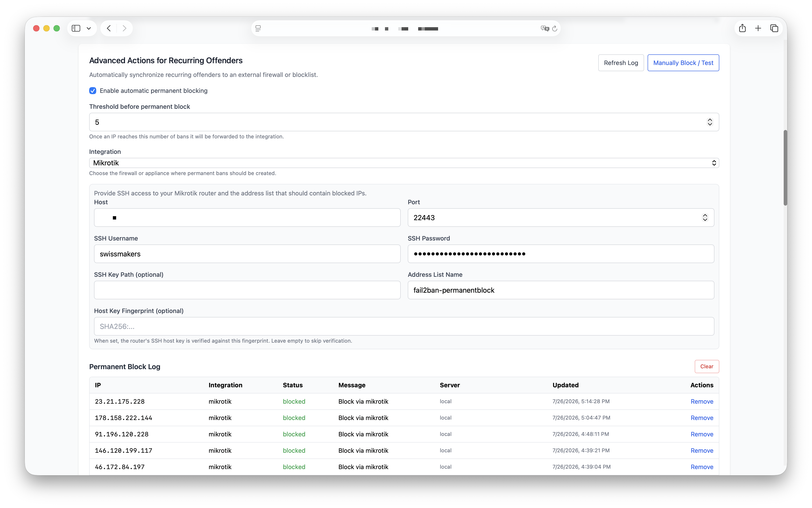Click the Refresh Log button
812x508 pixels.
pyautogui.click(x=621, y=63)
